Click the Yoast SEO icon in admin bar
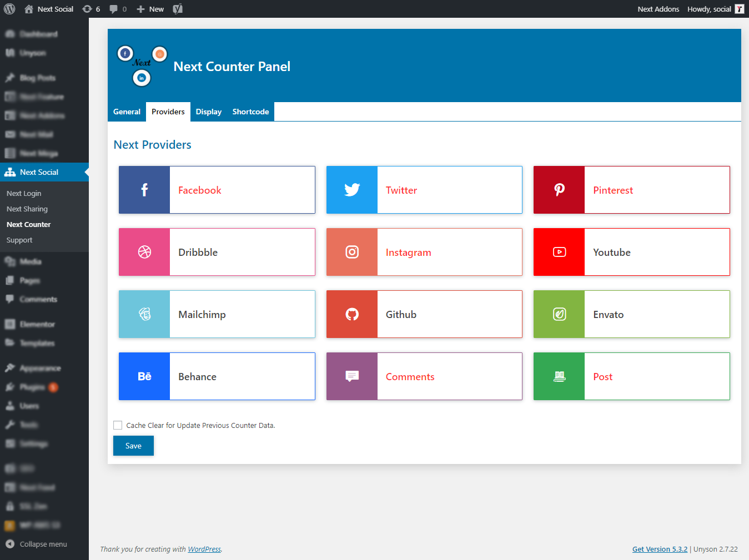 178,9
